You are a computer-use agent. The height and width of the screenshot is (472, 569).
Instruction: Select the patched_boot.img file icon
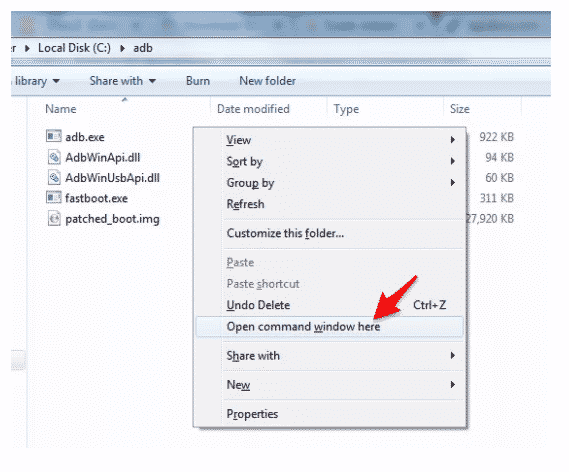(54, 218)
